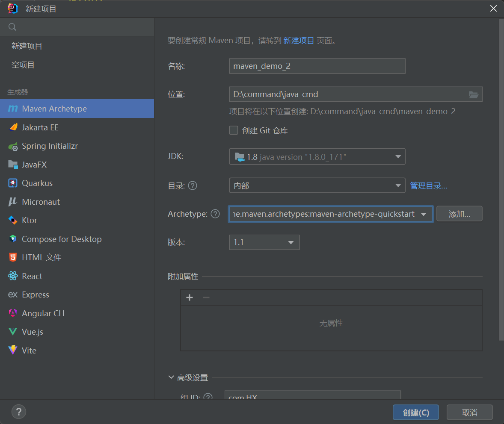Click the 名称 project name field
This screenshot has height=424, width=504.
[x=317, y=66]
